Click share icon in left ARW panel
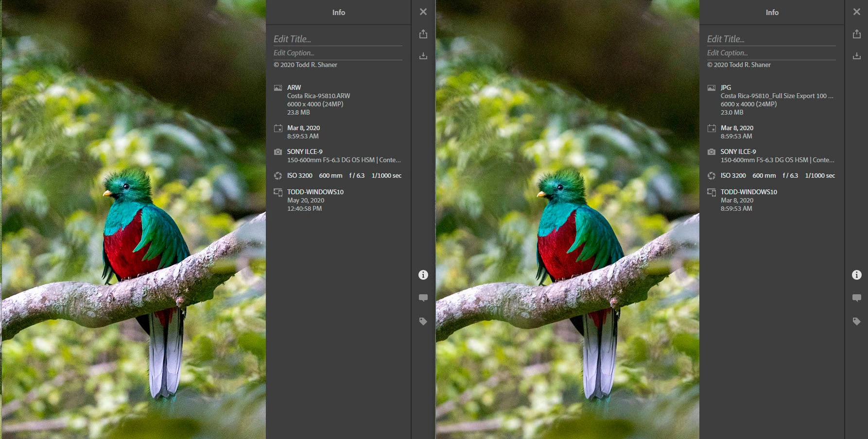This screenshot has height=439, width=868. point(423,34)
